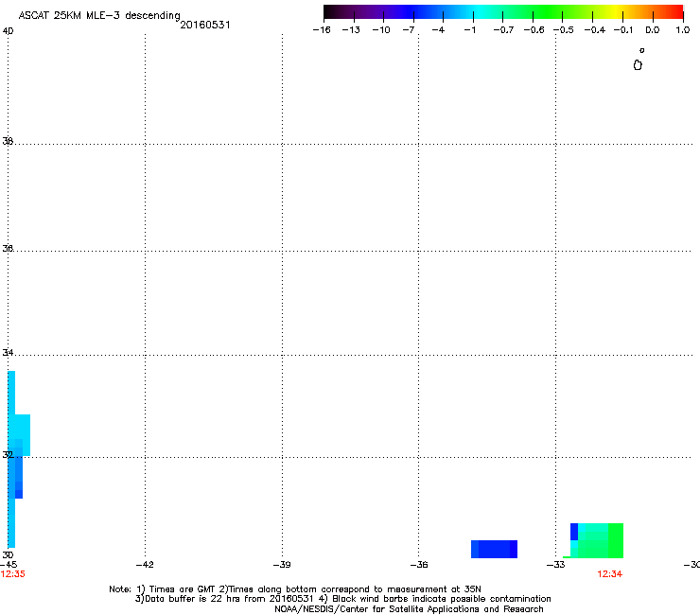
Task: Click the latitude 38 axis label
Action: pos(8,141)
